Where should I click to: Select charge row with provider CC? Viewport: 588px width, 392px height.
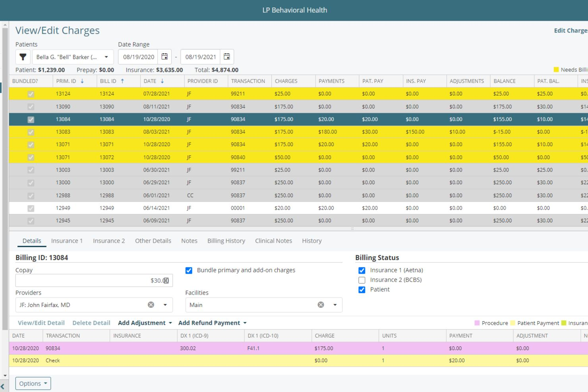point(298,195)
